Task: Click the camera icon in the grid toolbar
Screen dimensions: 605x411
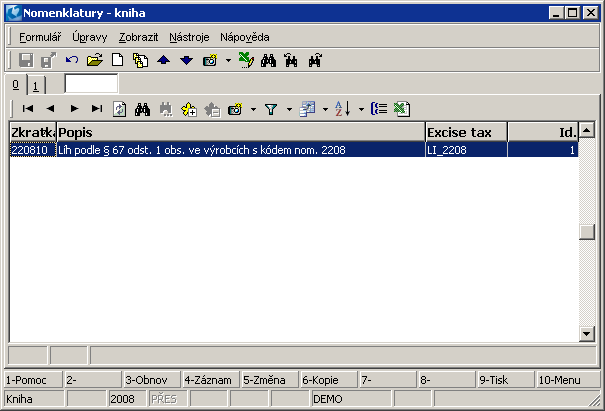Action: [x=235, y=109]
